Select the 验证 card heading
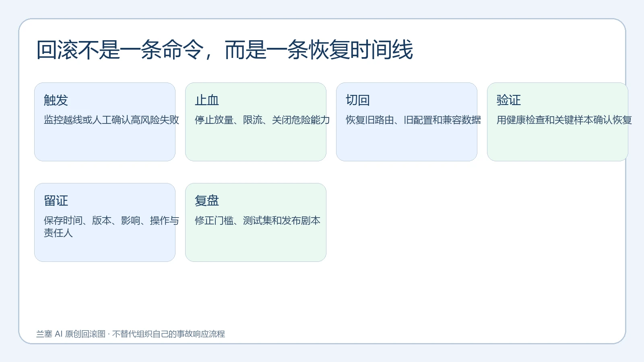The width and height of the screenshot is (644, 362). 509,100
